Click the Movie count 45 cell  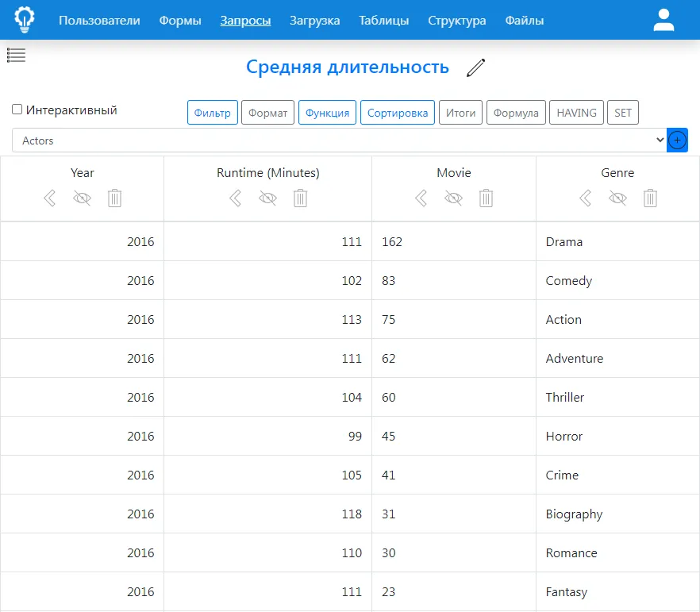pyautogui.click(x=454, y=436)
